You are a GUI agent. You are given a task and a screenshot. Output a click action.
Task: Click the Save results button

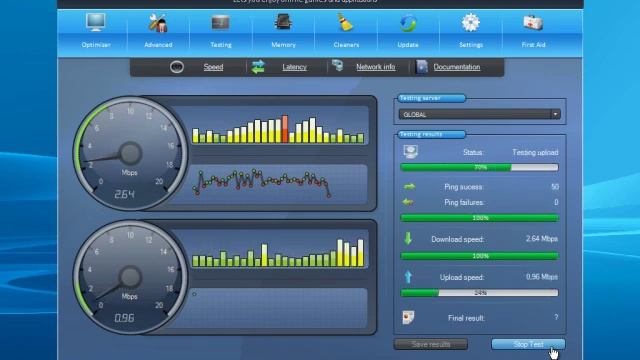tap(431, 344)
